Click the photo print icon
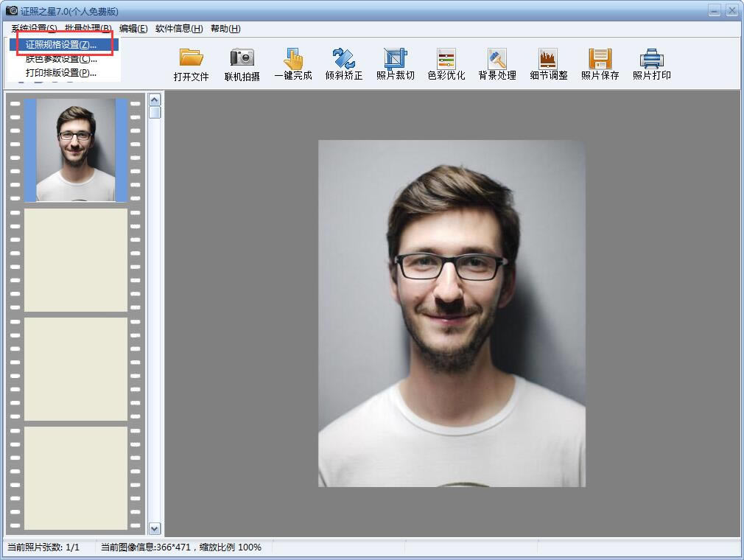The image size is (744, 560). tap(651, 58)
